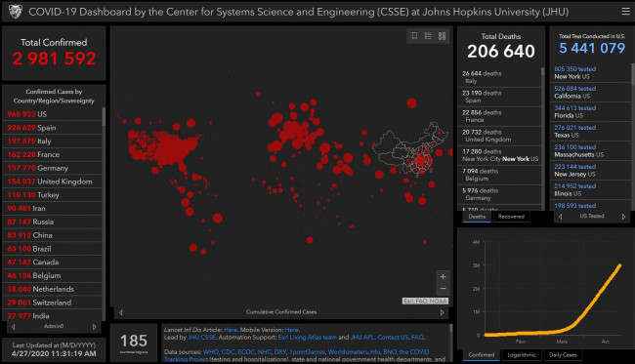Click Esri, FAO, NOAA map attribution
Image resolution: width=635 pixels, height=364 pixels.
425,301
